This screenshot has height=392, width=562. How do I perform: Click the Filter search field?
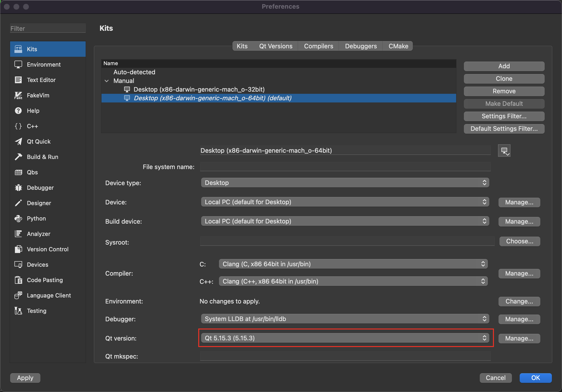[x=48, y=28]
